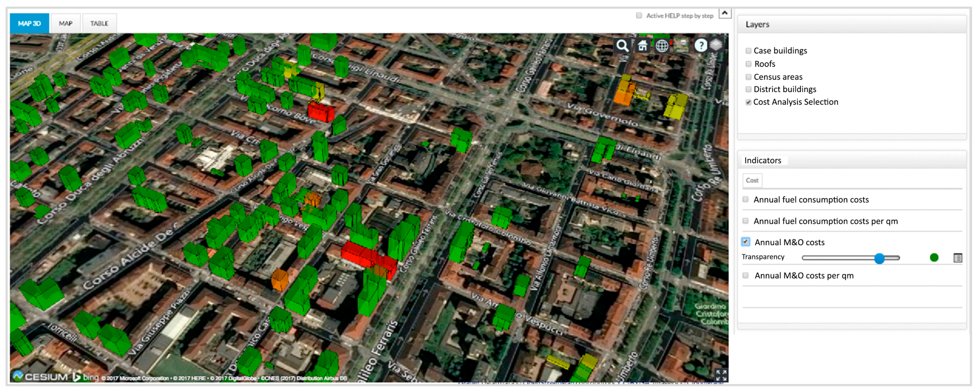This screenshot has height=392, width=980.
Task: Open the globe scene mode picker
Action: [x=662, y=46]
